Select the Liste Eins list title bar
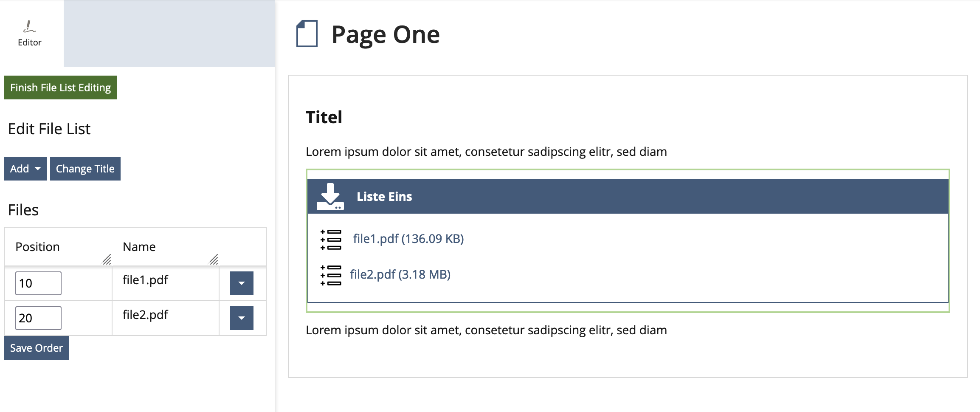Screen dimensions: 980x412 coord(628,196)
